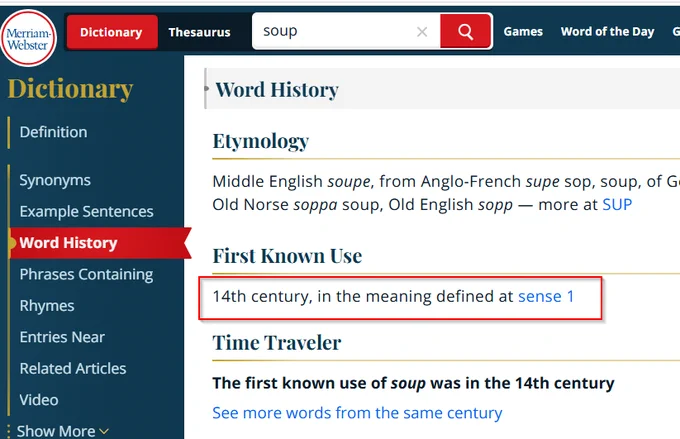Click the sense 1 link
The width and height of the screenshot is (680, 439).
click(x=546, y=296)
